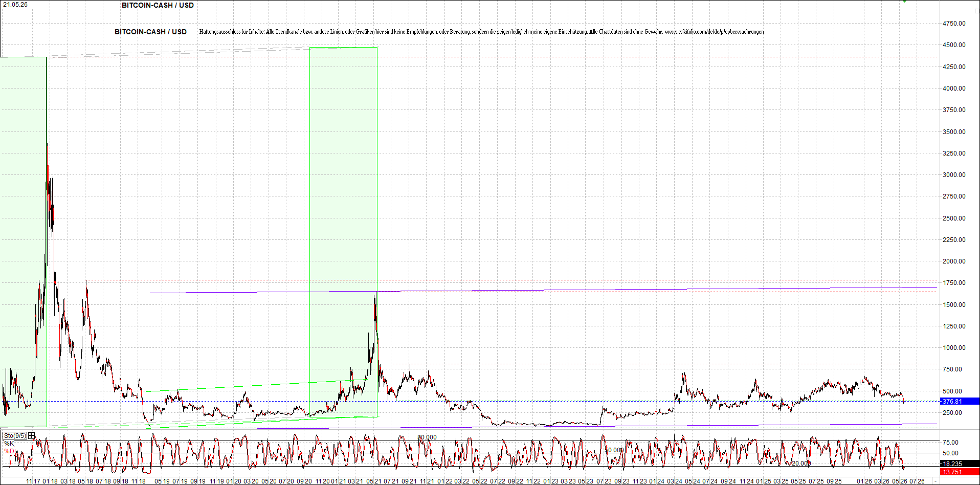Click the 2500.00 price axis label

pos(954,218)
